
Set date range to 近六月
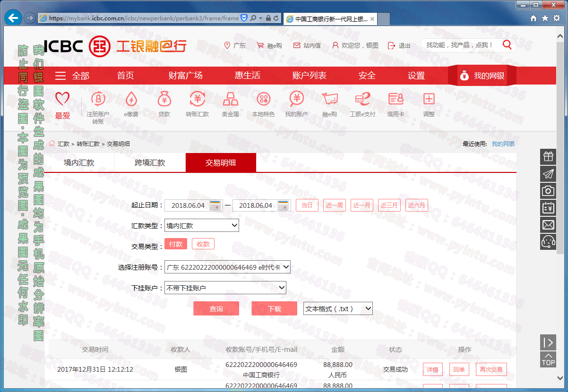point(416,205)
